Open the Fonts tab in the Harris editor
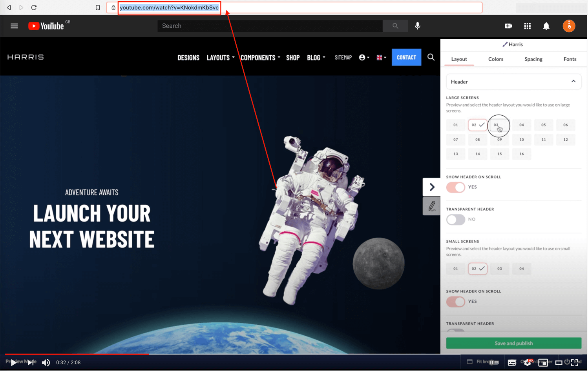The height and width of the screenshot is (371, 588). (570, 59)
